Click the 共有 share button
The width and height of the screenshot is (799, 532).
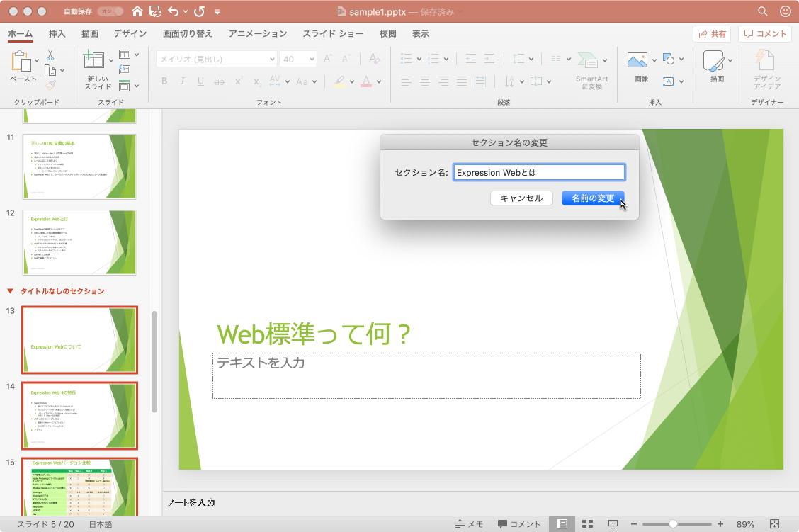[712, 33]
